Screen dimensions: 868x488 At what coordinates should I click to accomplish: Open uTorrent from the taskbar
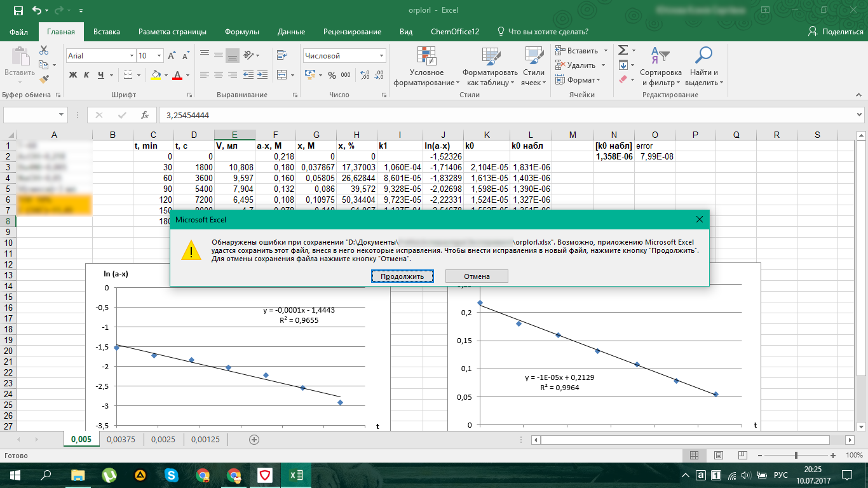pos(109,475)
